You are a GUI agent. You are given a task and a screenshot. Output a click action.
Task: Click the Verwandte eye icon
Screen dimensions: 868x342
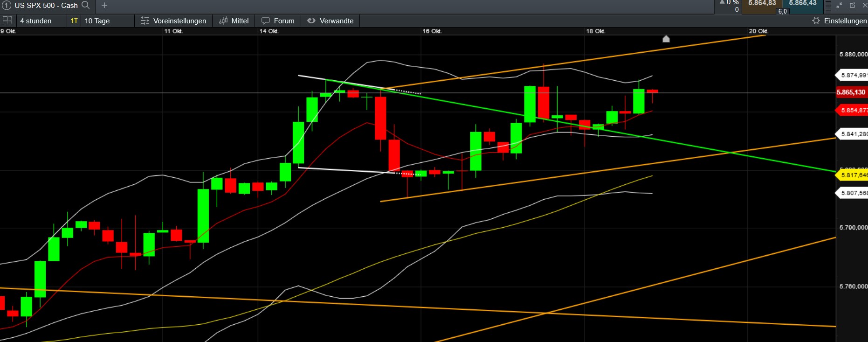tap(311, 21)
